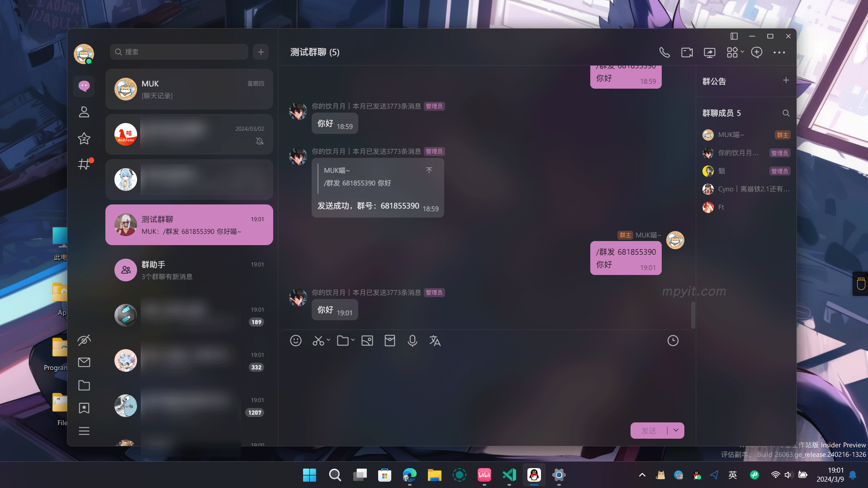Search group members magnifier

[x=786, y=113]
